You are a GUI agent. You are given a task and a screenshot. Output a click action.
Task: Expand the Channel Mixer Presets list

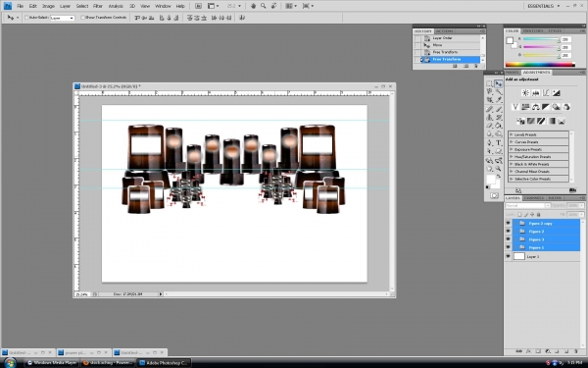click(512, 171)
